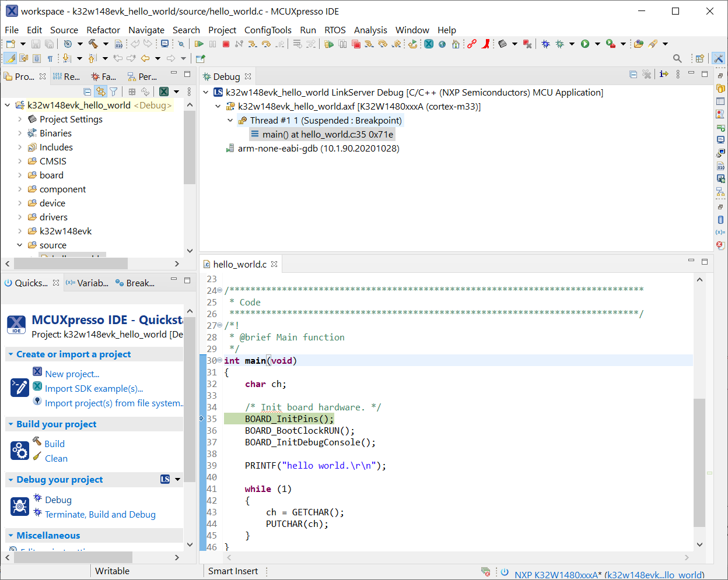Click the open folder icon in toolbar
728x580 pixels.
[638, 44]
